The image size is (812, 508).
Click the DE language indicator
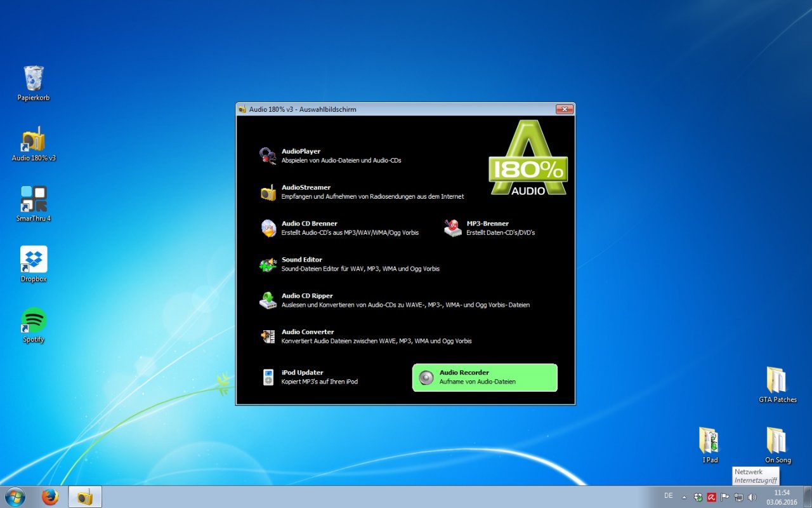coord(669,495)
